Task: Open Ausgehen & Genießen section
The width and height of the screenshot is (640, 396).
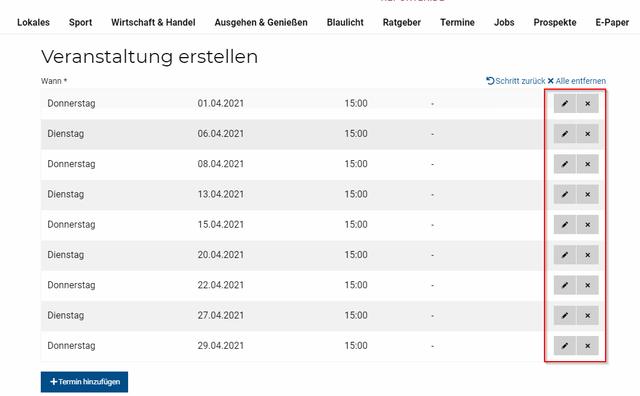Action: pos(261,22)
